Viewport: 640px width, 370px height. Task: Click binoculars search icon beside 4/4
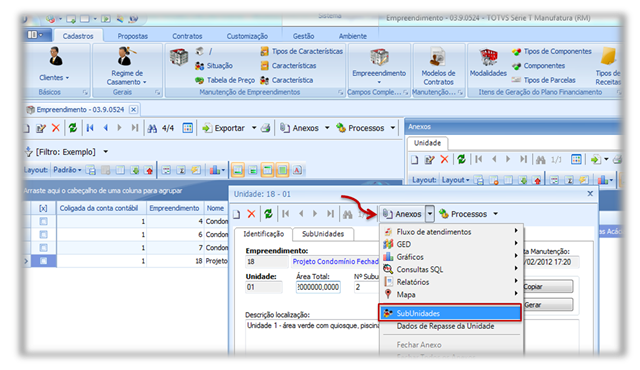[x=152, y=129]
